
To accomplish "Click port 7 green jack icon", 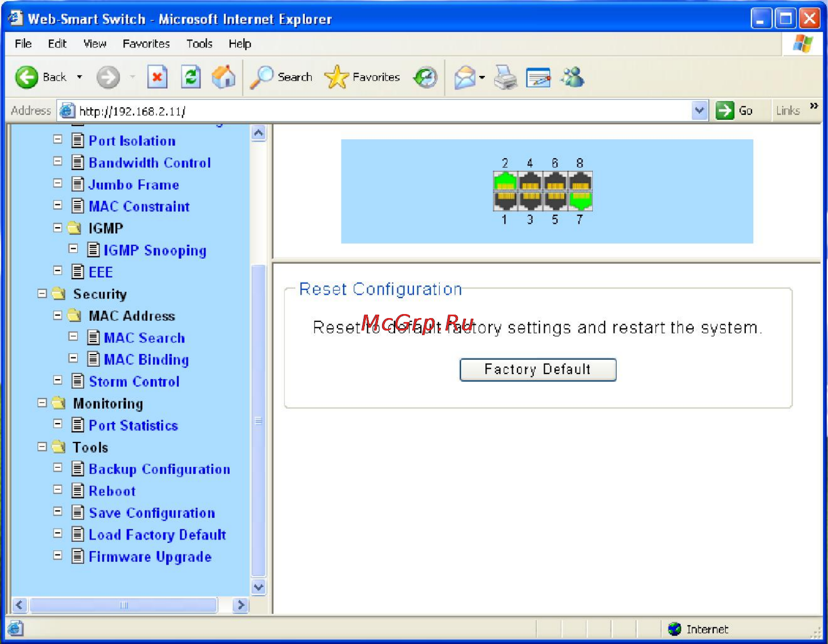I will pyautogui.click(x=580, y=201).
